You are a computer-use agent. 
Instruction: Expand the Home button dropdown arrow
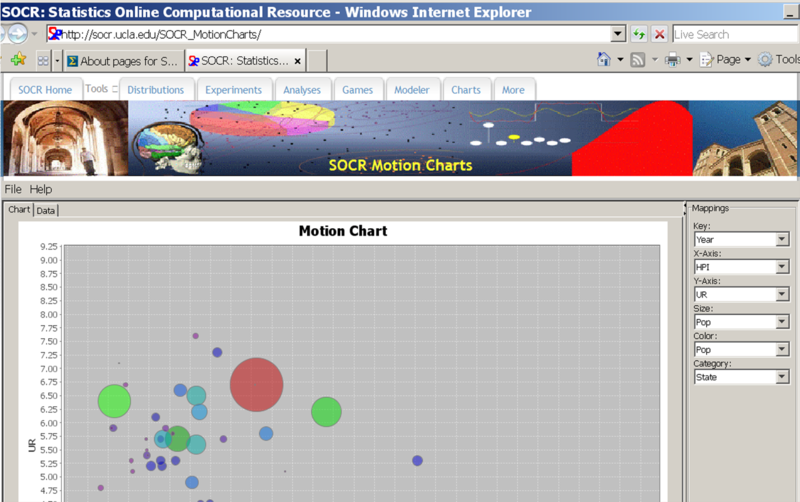coord(620,60)
